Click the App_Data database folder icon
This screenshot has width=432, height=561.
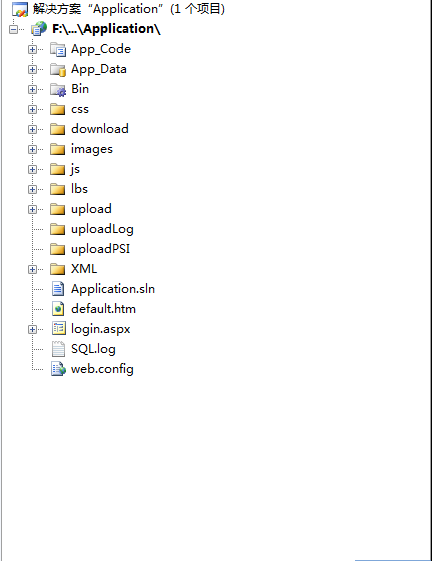point(58,69)
